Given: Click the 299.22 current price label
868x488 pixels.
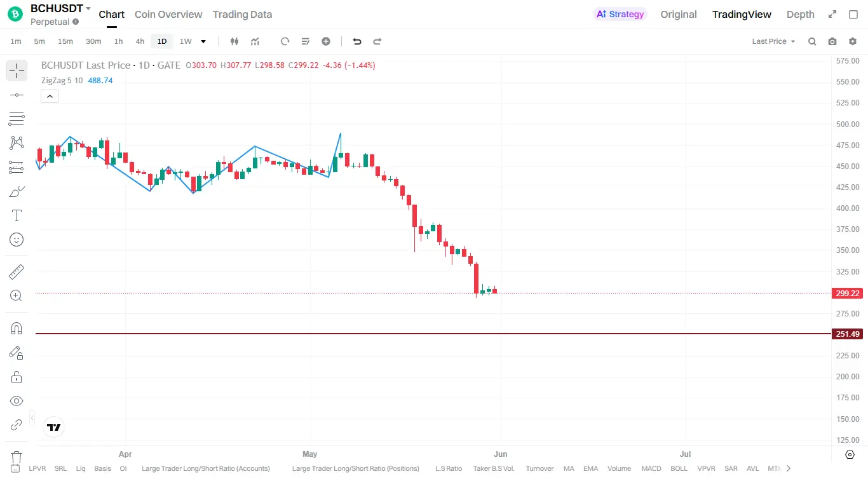Looking at the screenshot, I should (x=848, y=294).
